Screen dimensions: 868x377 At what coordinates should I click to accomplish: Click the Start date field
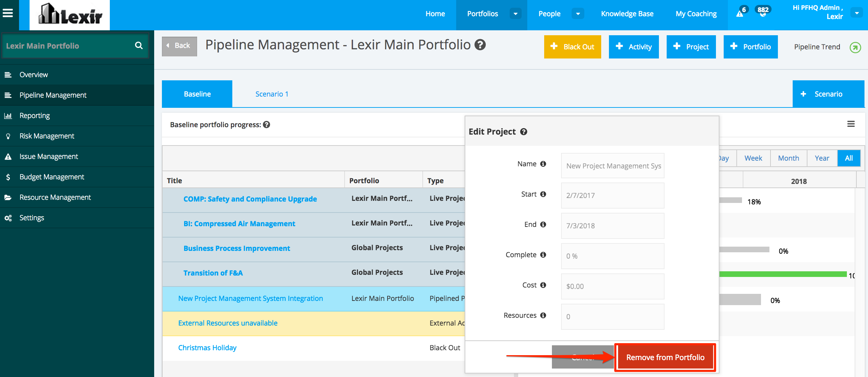tap(612, 196)
